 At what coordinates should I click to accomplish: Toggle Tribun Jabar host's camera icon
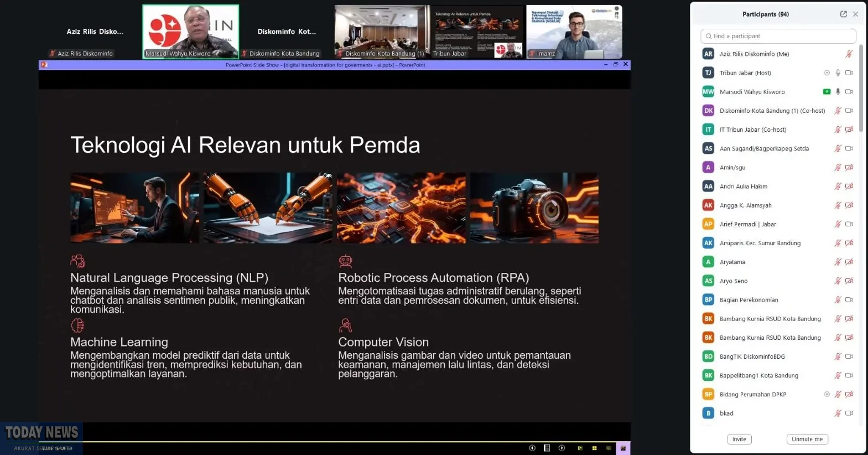click(x=849, y=73)
